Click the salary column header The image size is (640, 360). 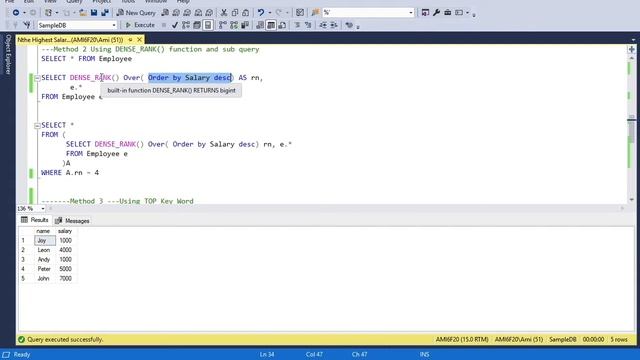coord(65,231)
